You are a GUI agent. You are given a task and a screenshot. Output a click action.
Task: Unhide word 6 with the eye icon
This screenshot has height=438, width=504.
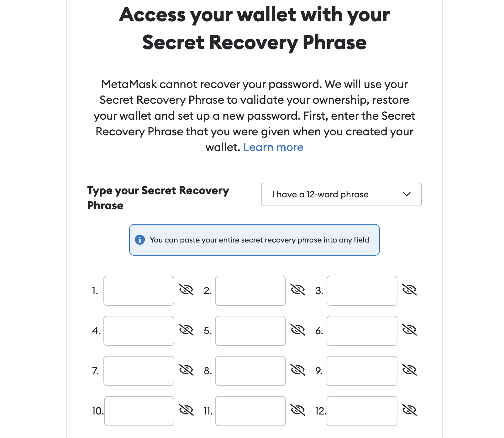pos(409,330)
